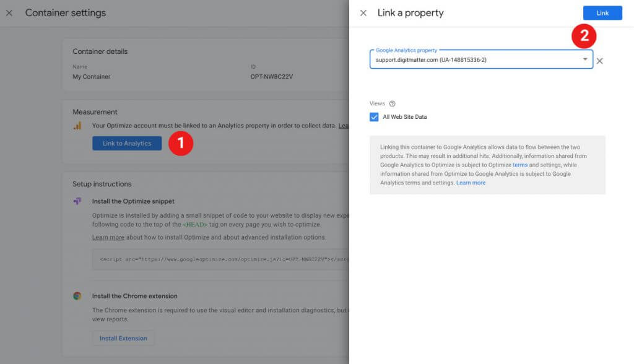Click the Install the Chrome extension heading
This screenshot has height=364, width=634.
click(x=134, y=296)
